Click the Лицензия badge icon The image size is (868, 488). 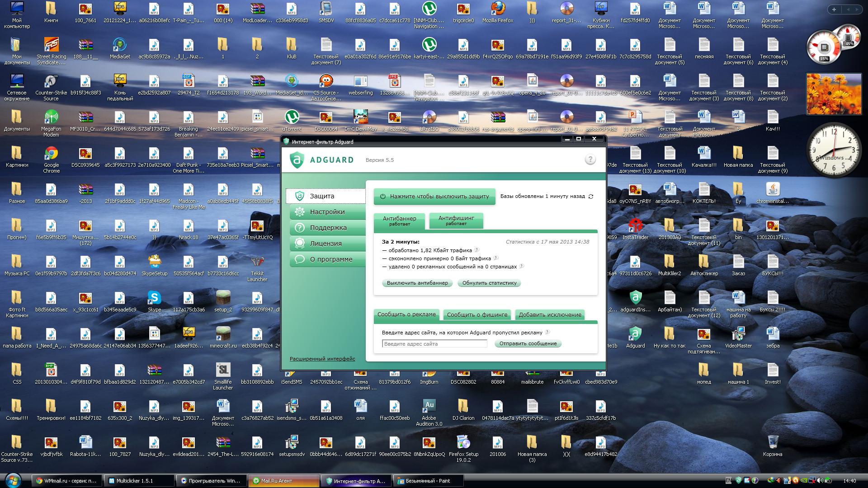click(x=299, y=244)
